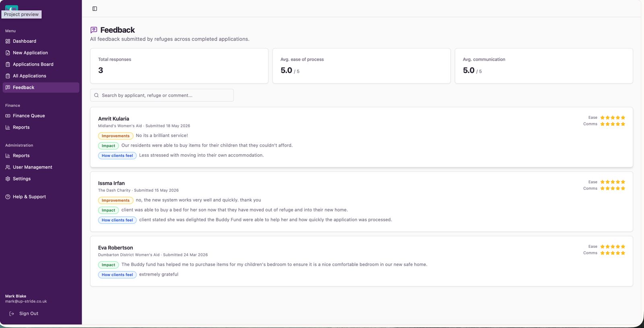Open User Management
The image size is (644, 328).
pyautogui.click(x=41, y=167)
